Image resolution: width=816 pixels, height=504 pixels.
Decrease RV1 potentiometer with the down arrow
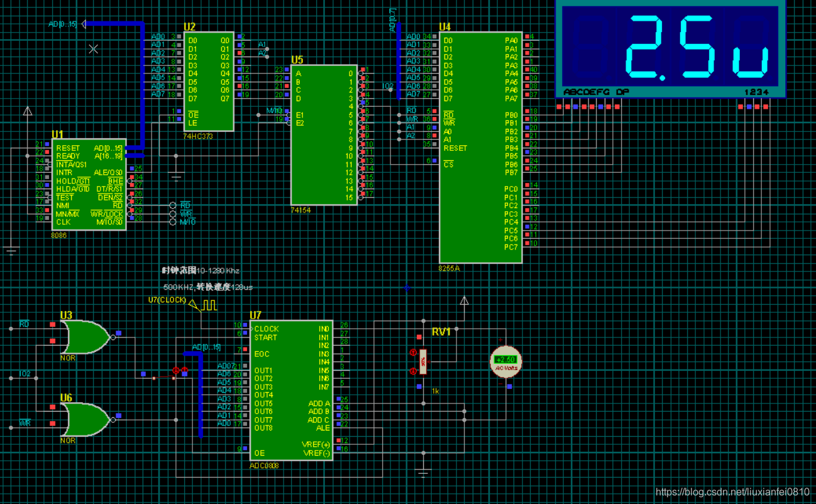click(413, 371)
